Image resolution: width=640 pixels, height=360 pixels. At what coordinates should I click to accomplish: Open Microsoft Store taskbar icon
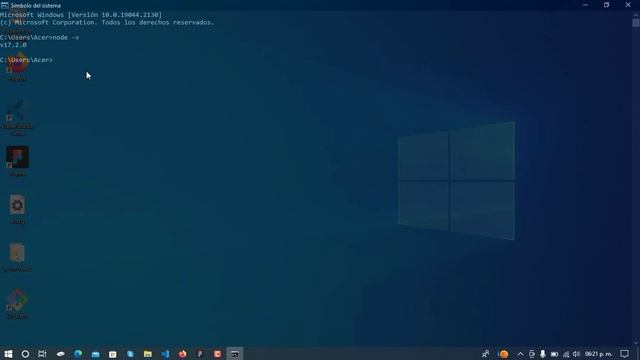click(x=113, y=354)
